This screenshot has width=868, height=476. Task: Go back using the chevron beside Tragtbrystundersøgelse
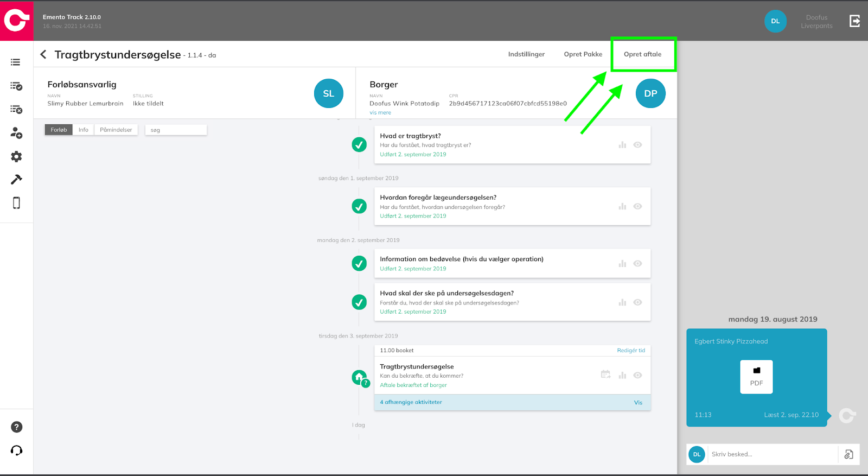43,54
